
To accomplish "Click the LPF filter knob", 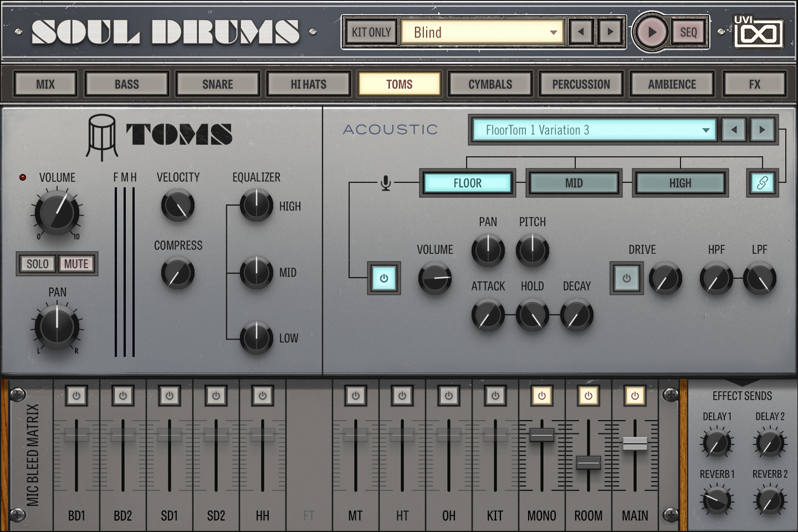I will coord(760,279).
